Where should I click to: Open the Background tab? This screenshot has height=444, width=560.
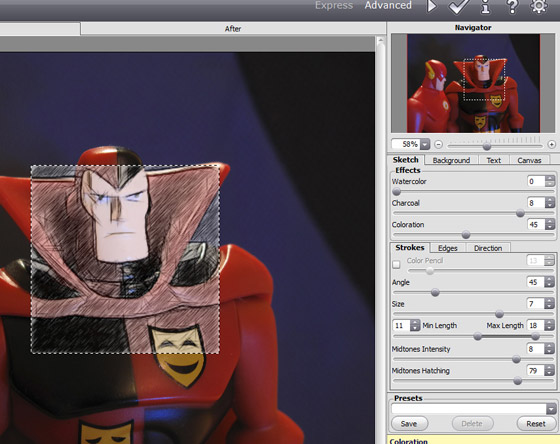451,160
